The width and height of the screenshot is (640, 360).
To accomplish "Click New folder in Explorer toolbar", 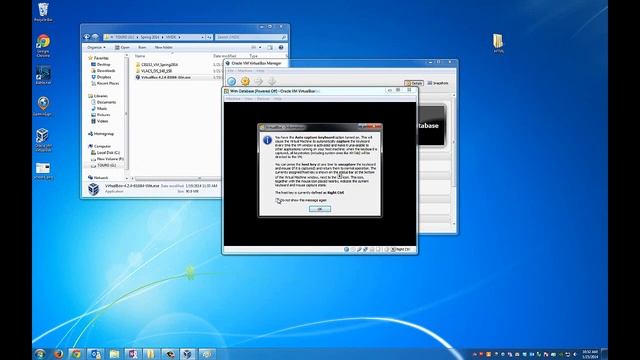I will (x=163, y=47).
